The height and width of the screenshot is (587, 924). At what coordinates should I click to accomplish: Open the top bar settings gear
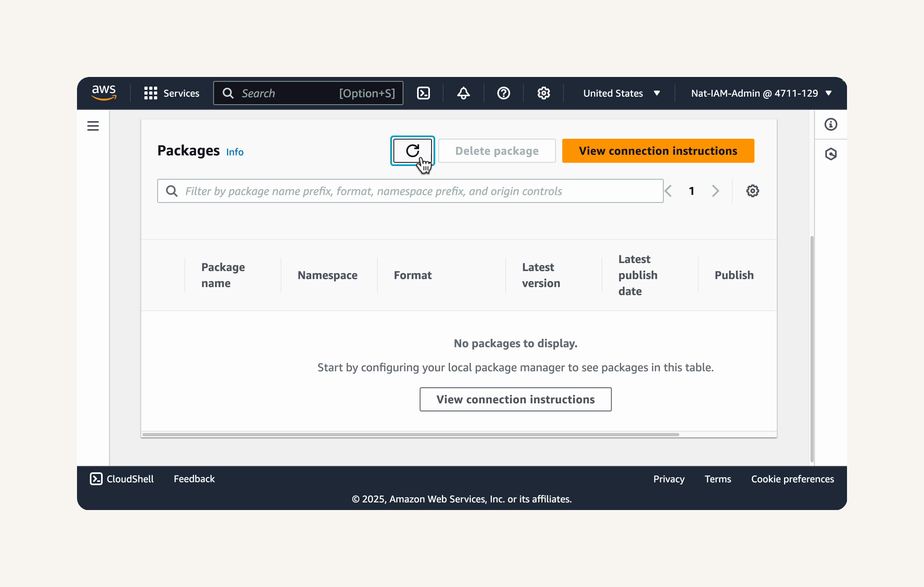pyautogui.click(x=544, y=93)
